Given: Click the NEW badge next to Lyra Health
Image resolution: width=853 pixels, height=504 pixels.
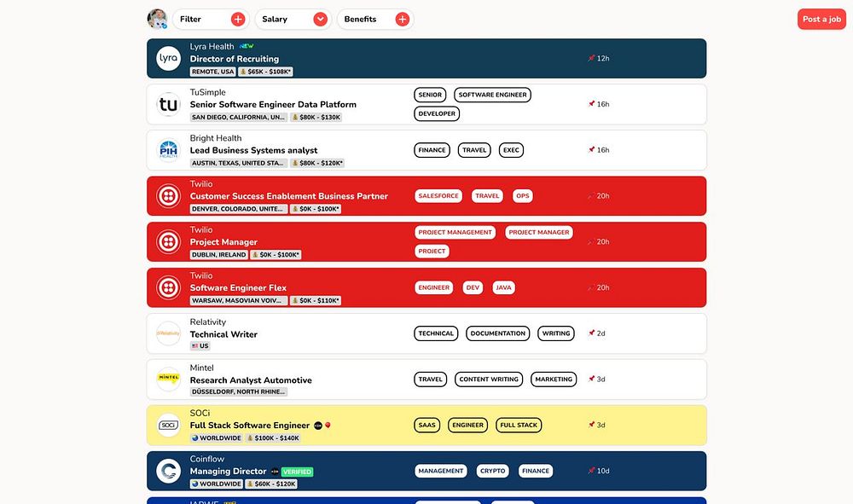Looking at the screenshot, I should click(x=247, y=46).
